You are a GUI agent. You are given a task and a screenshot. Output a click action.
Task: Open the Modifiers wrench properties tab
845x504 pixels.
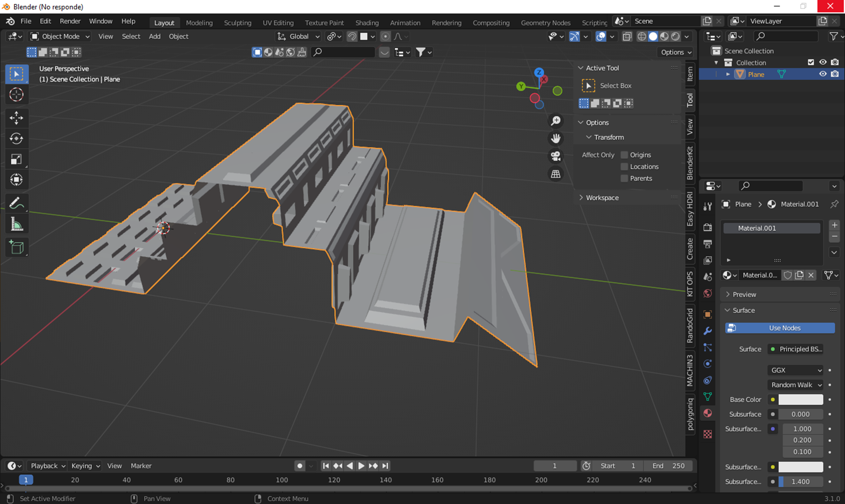click(x=707, y=331)
